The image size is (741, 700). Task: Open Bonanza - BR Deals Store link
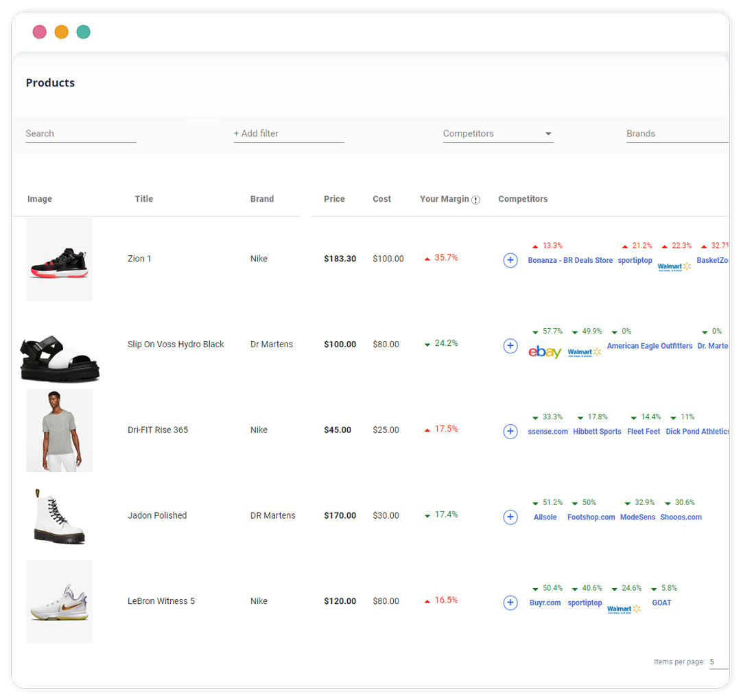pyautogui.click(x=570, y=260)
